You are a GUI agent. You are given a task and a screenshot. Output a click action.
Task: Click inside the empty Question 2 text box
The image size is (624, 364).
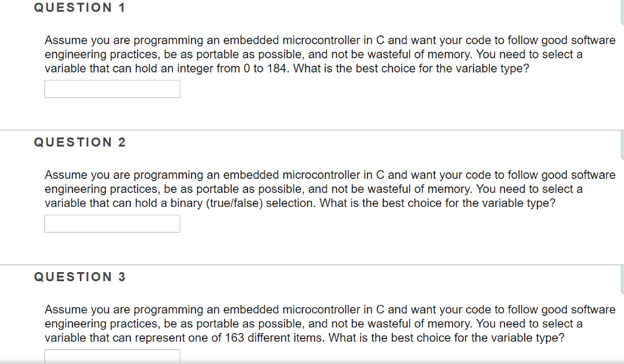(112, 223)
